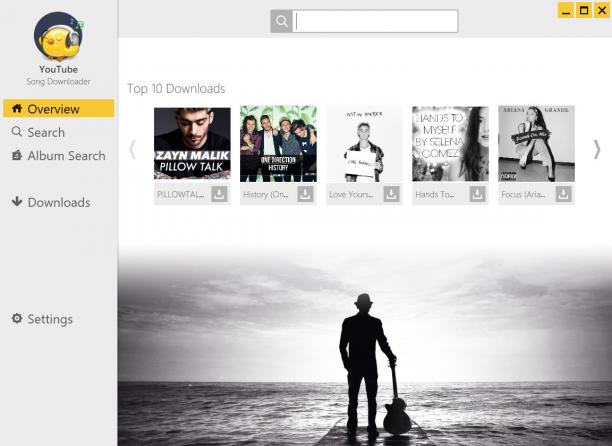Show next top downloads with right chevron

(x=596, y=149)
